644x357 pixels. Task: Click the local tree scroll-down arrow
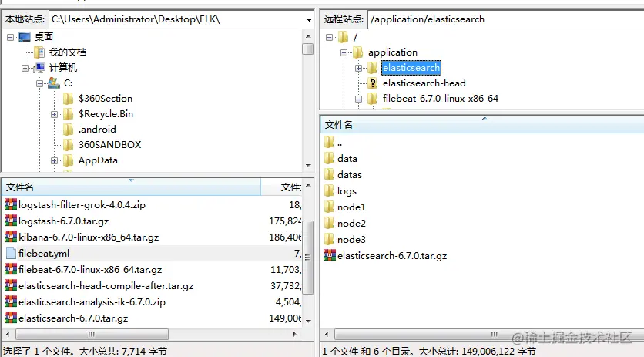click(x=308, y=165)
